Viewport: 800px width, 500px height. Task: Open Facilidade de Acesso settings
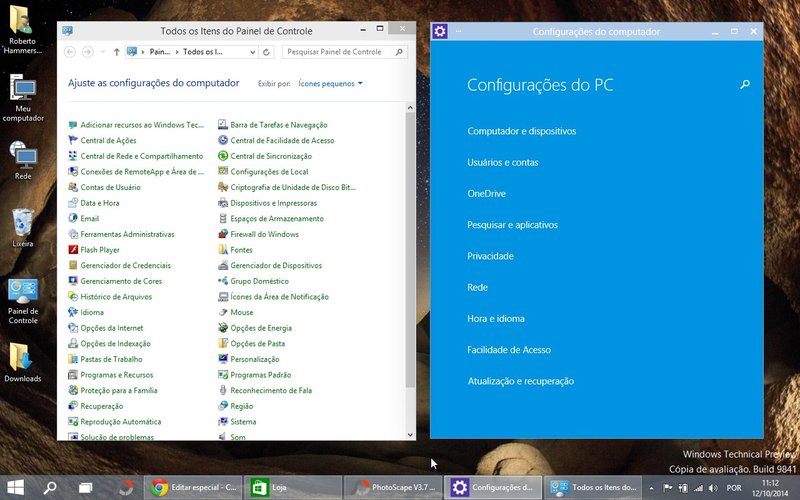509,350
